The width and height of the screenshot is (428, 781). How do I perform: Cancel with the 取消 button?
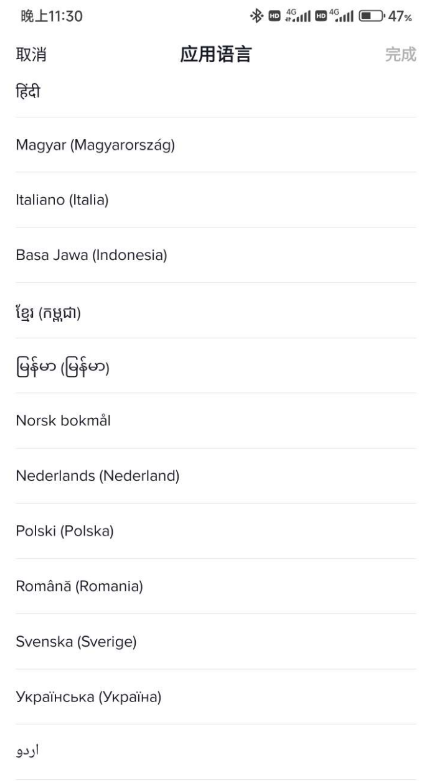click(x=31, y=54)
